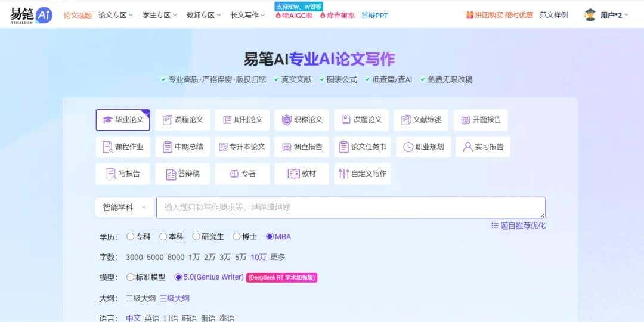The height and width of the screenshot is (322, 644).
Task: Expand the 学生专区 menu
Action: 160,15
